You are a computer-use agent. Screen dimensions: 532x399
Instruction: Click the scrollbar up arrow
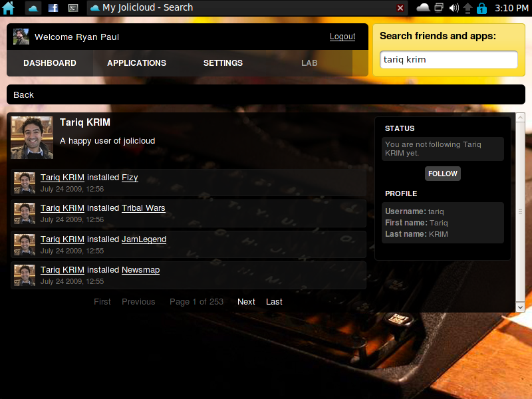click(x=520, y=118)
